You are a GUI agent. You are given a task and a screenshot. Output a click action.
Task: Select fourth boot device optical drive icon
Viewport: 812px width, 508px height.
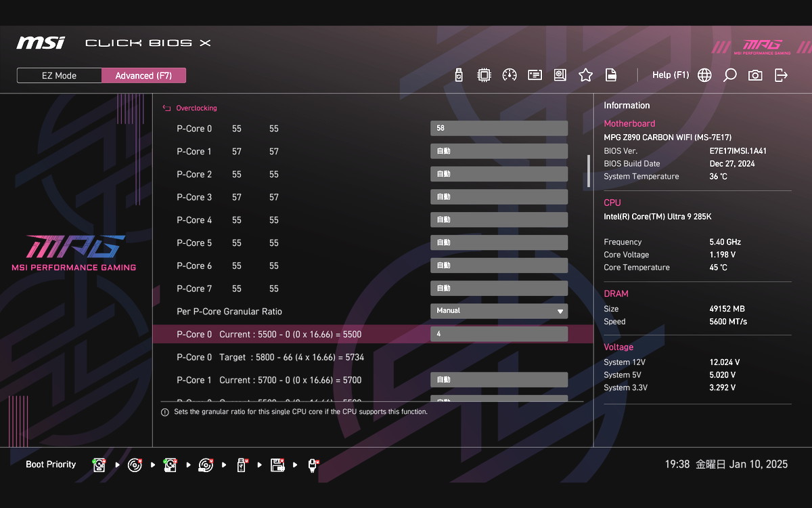[x=206, y=465]
